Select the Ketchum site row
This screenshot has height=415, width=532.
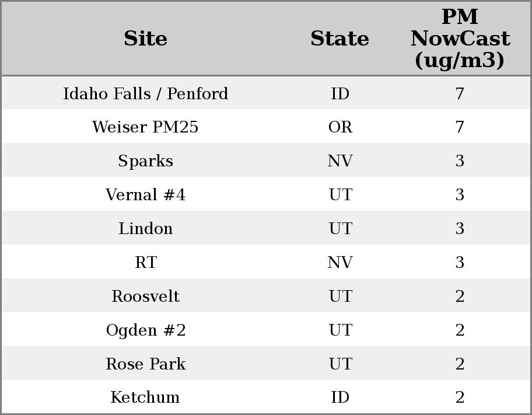(145, 397)
